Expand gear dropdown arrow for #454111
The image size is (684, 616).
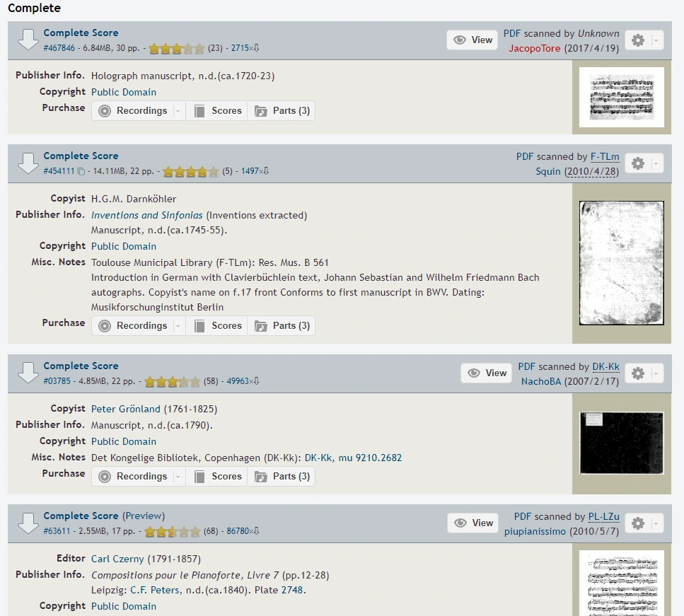[x=656, y=164]
